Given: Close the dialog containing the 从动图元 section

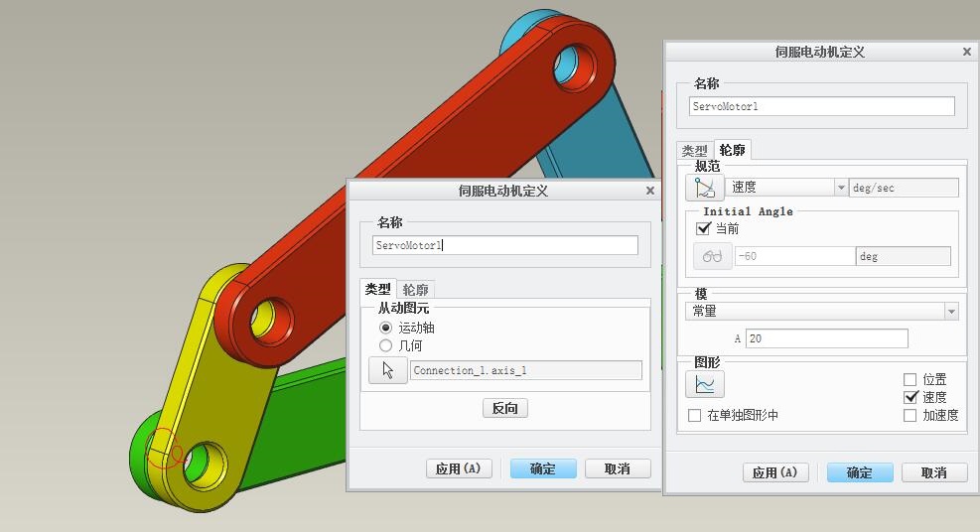Looking at the screenshot, I should click(650, 191).
